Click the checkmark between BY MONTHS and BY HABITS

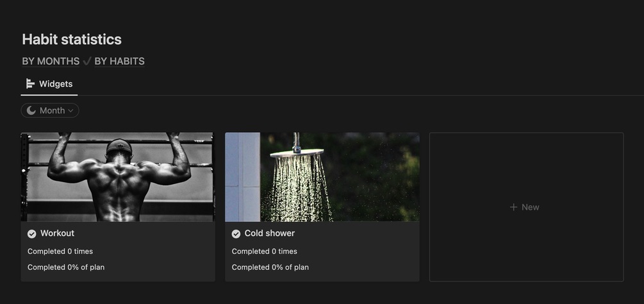click(x=87, y=61)
